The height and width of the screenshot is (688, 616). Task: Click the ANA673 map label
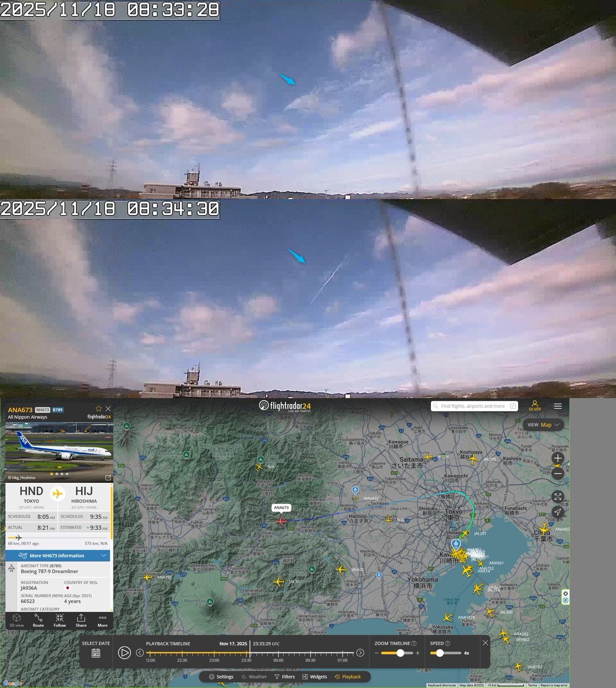281,507
